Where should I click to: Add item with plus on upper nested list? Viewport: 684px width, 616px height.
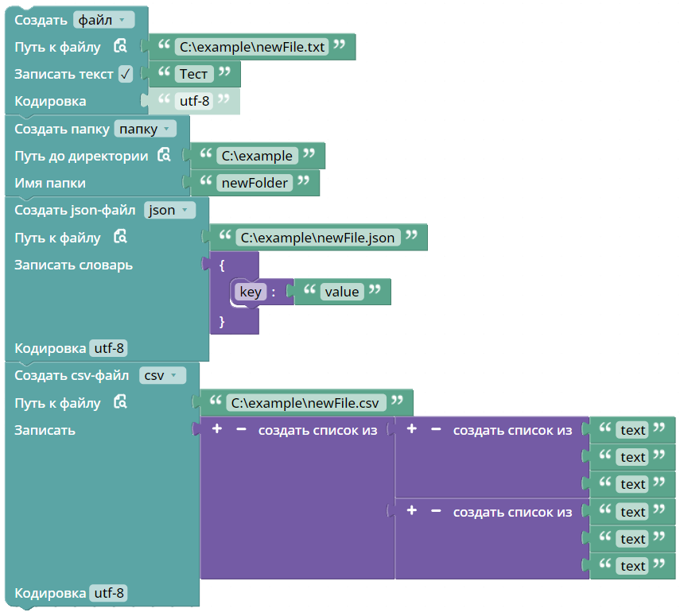click(x=411, y=429)
